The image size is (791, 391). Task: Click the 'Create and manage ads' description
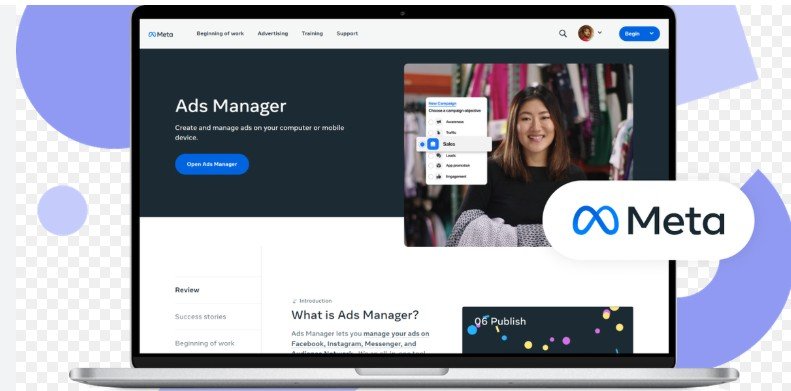click(259, 133)
